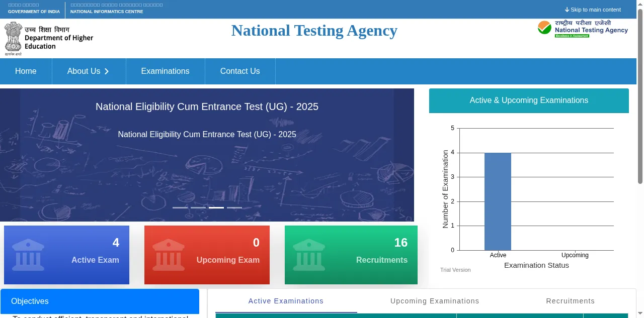
Task: Click the Upcoming label on chart axis
Action: coord(575,255)
